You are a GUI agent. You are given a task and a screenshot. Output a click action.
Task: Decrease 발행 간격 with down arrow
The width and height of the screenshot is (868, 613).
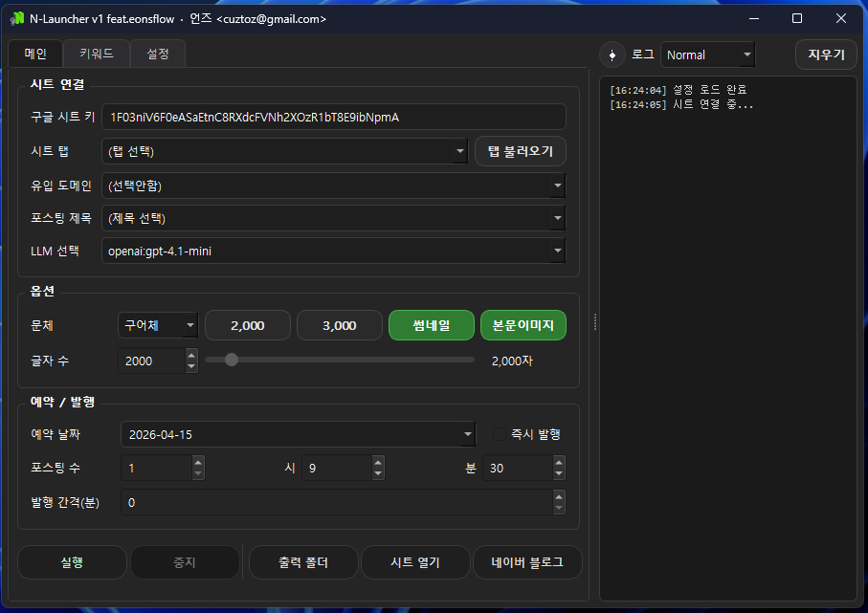tap(559, 508)
